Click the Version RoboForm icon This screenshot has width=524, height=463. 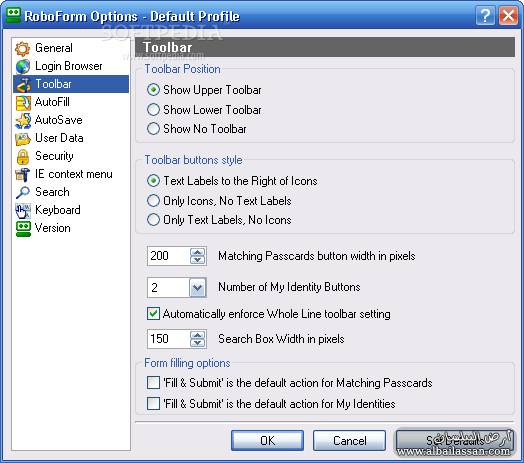[22, 229]
